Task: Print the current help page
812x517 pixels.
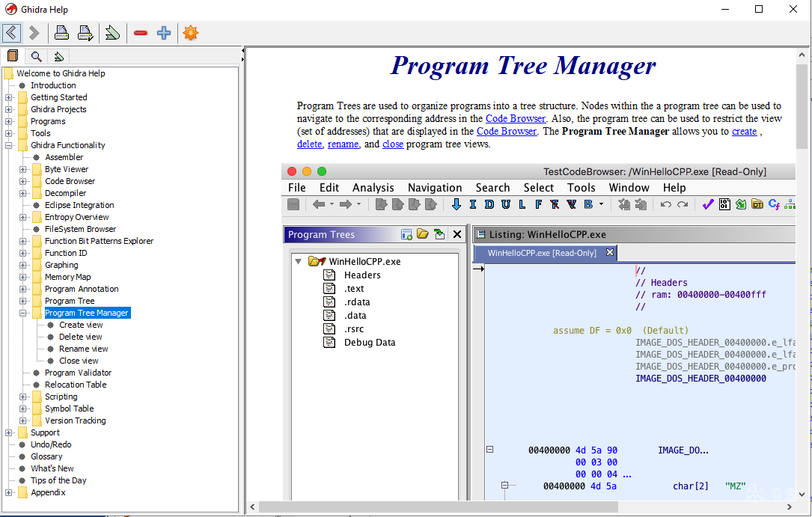Action: tap(61, 33)
